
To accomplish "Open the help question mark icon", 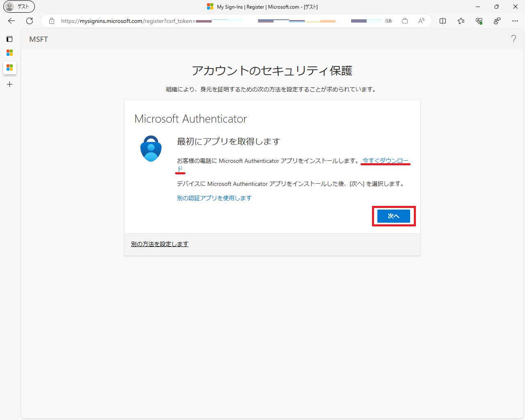I will 514,39.
